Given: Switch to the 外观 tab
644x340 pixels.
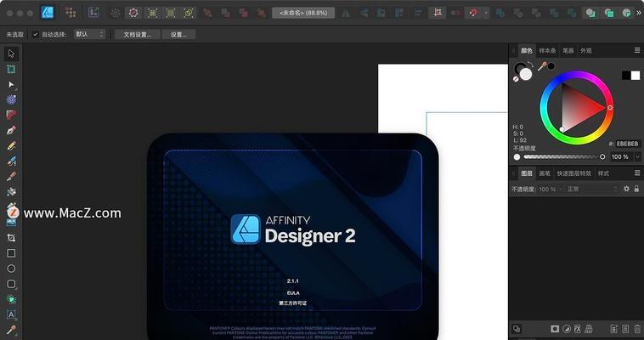Looking at the screenshot, I should 586,50.
